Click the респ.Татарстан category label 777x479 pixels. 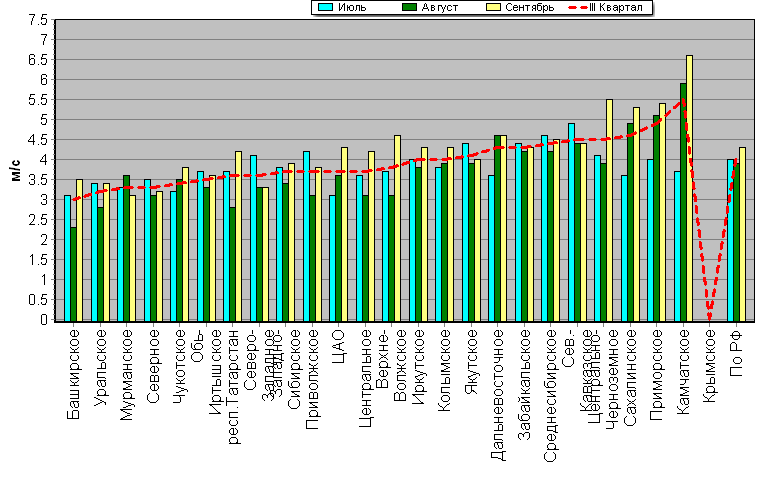click(233, 386)
